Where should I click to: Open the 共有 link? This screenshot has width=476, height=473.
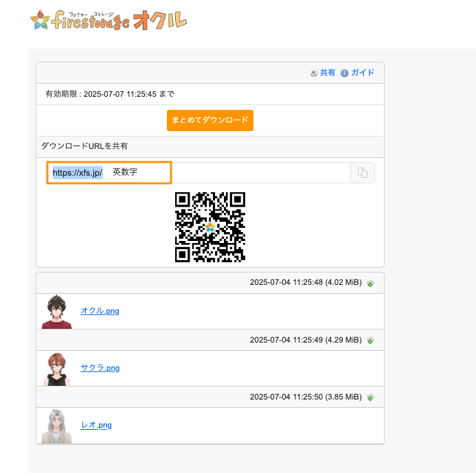coord(328,73)
